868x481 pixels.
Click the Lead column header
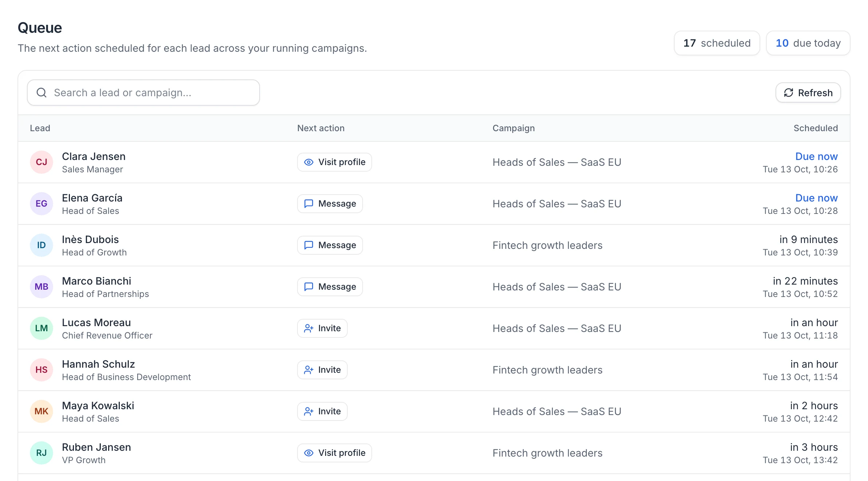pyautogui.click(x=40, y=128)
